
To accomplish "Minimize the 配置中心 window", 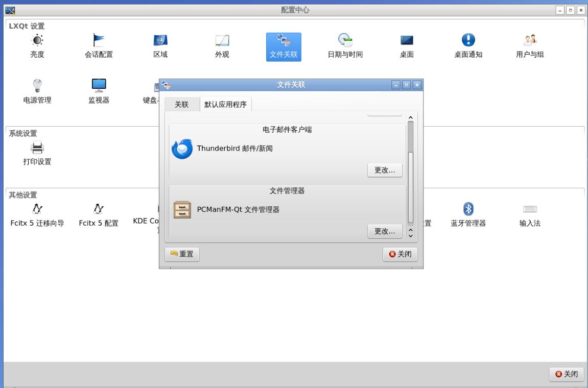I will (560, 11).
